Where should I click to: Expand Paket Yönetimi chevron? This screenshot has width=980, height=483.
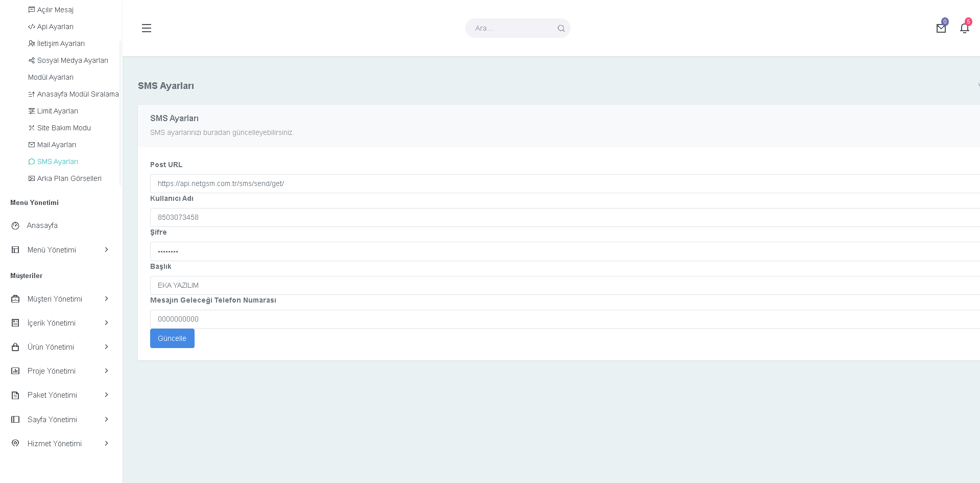106,395
